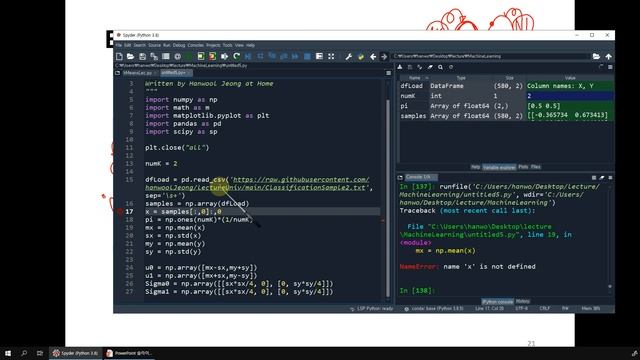Open the editor pane options menu
Screen dimensions: 640x360
click(389, 73)
